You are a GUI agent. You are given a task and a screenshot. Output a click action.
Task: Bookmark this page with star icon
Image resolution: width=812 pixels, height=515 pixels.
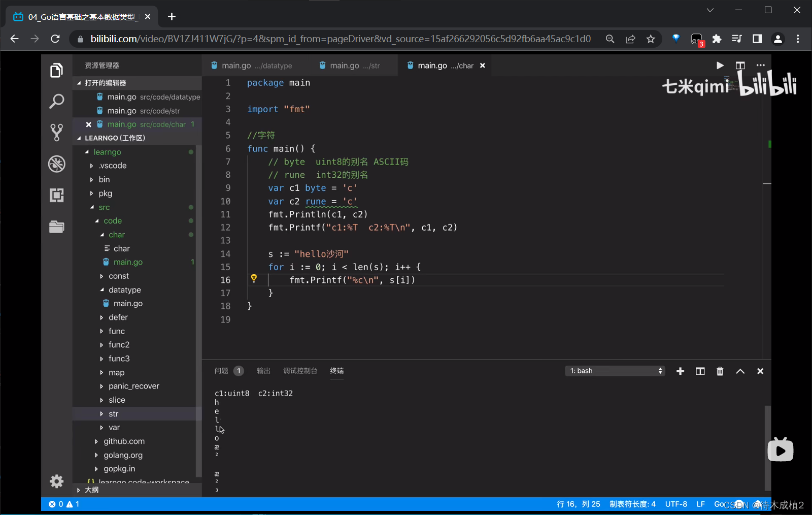point(651,39)
